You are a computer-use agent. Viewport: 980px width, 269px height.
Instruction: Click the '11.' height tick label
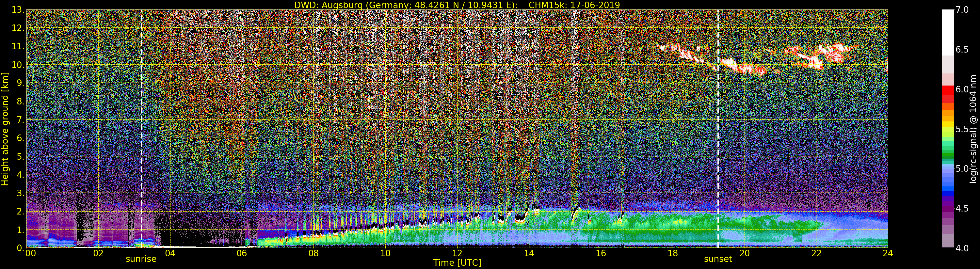click(x=18, y=46)
